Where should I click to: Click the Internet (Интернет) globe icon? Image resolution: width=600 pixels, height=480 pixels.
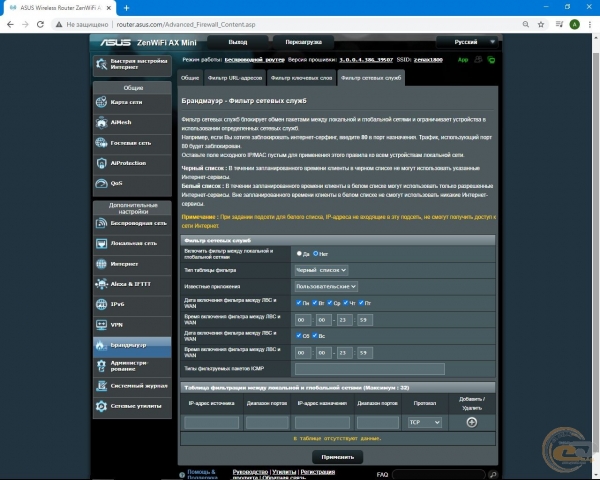point(101,264)
